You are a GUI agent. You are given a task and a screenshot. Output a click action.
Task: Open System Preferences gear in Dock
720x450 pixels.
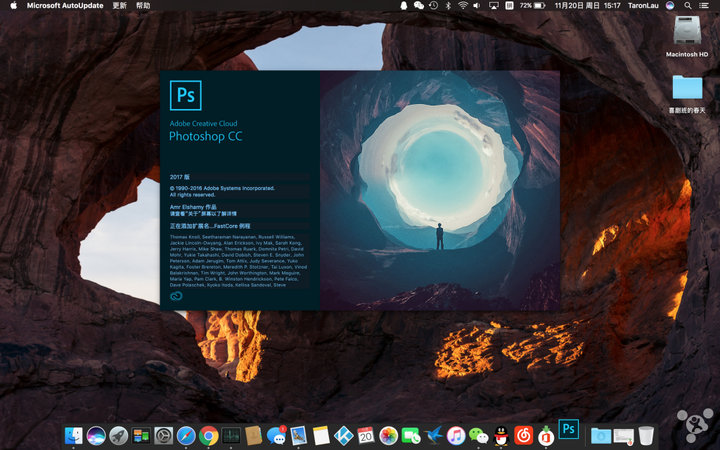pyautogui.click(x=163, y=435)
